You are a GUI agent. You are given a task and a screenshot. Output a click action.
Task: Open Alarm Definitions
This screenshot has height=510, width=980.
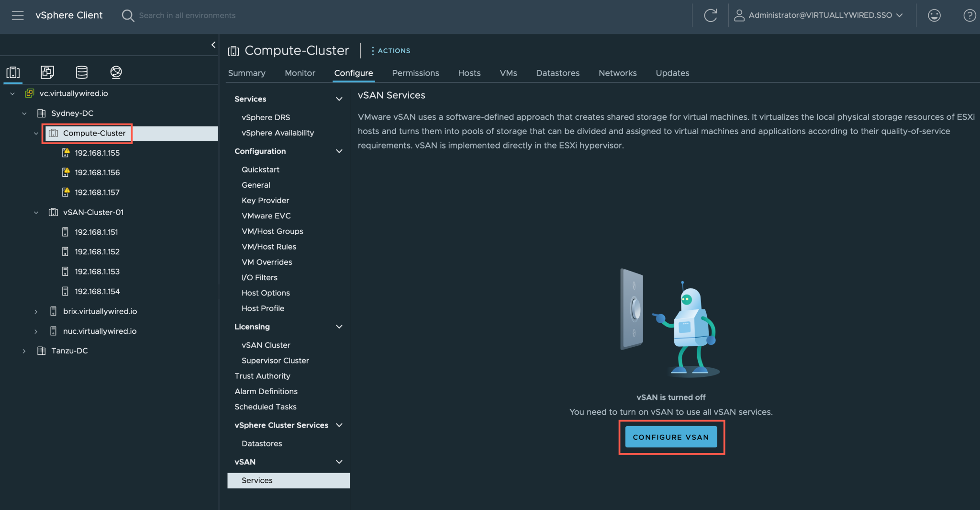pyautogui.click(x=266, y=391)
